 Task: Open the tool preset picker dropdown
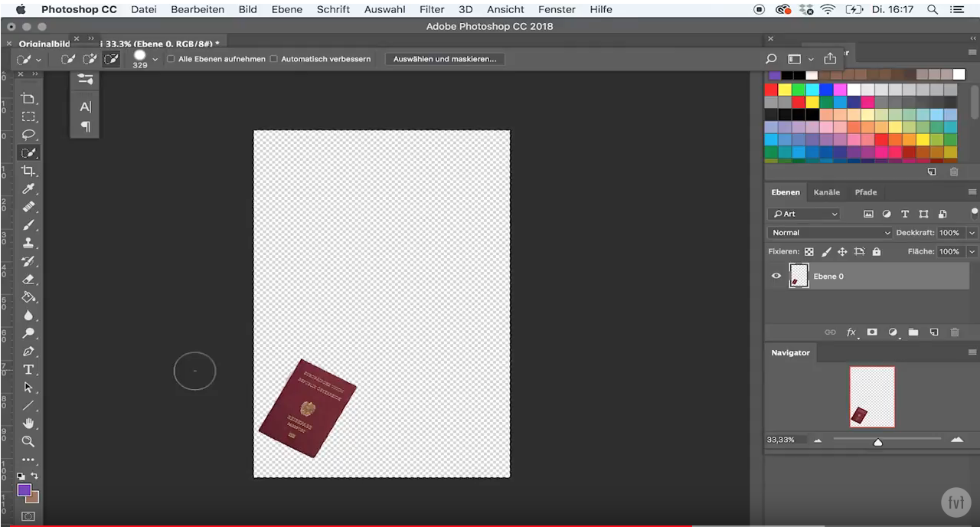pos(39,60)
